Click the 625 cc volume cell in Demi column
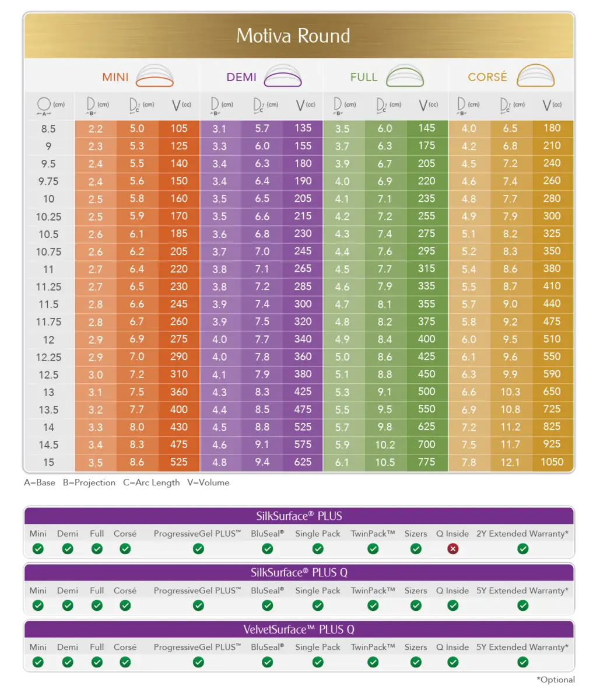 coord(303,462)
